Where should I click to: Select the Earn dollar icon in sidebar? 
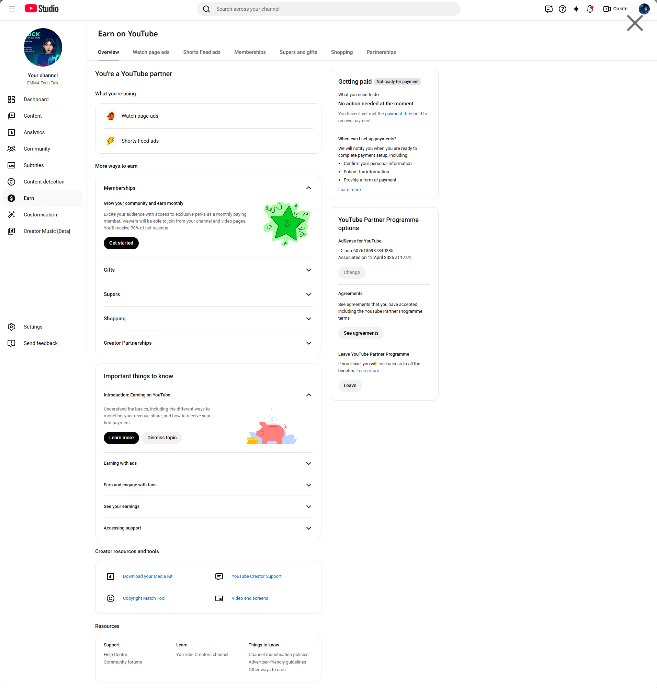[11, 198]
